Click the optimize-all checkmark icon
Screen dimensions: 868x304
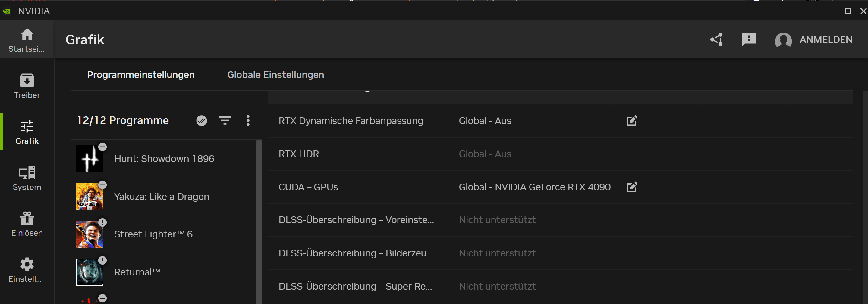(202, 120)
